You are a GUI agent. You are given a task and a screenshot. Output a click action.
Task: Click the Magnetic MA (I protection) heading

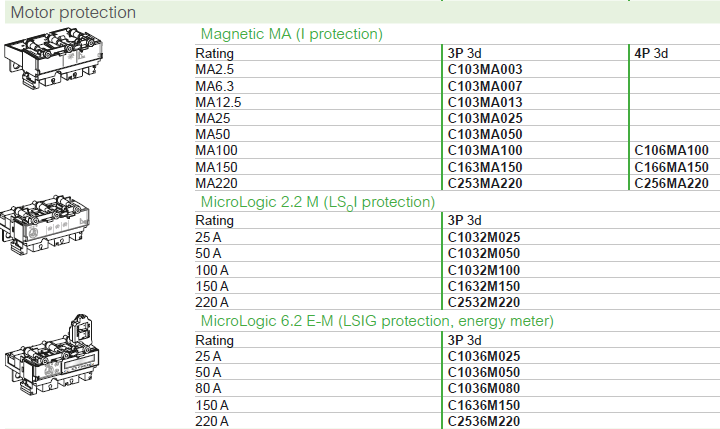(x=292, y=34)
